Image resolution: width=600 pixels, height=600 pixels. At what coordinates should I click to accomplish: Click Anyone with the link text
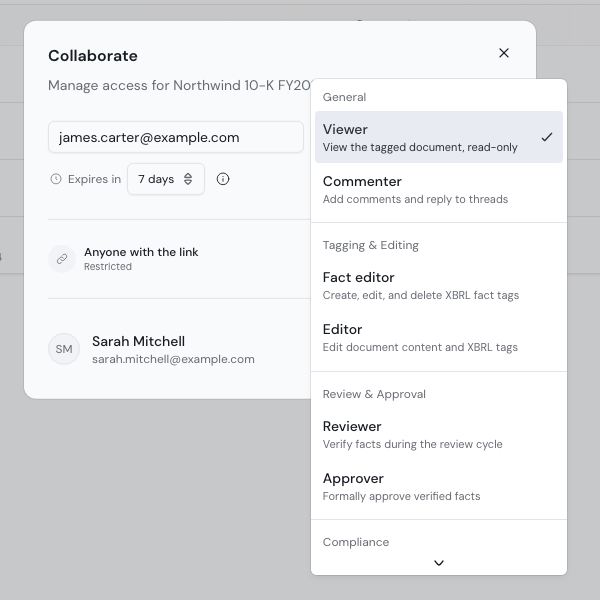(x=141, y=252)
